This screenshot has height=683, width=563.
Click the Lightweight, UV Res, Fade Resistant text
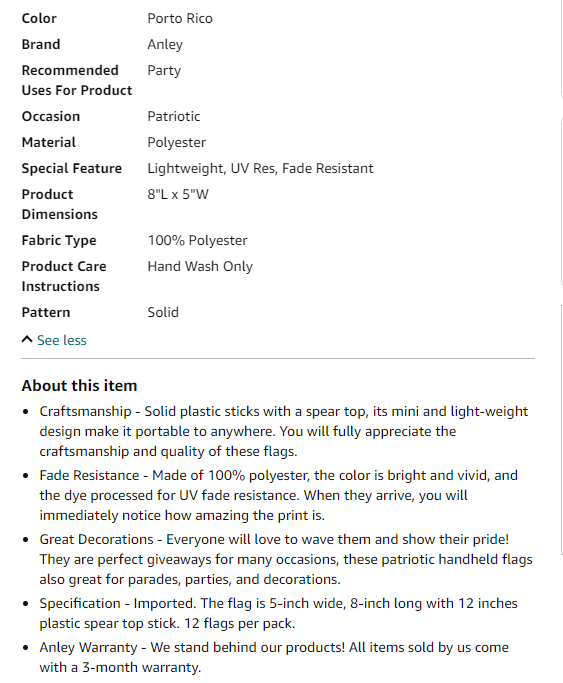tap(260, 169)
